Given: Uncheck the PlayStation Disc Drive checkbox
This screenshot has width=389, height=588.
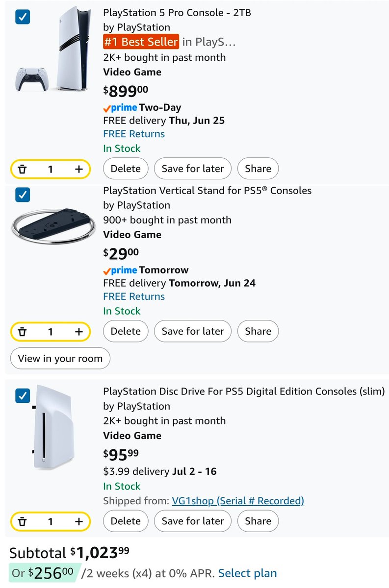Looking at the screenshot, I should pyautogui.click(x=23, y=396).
